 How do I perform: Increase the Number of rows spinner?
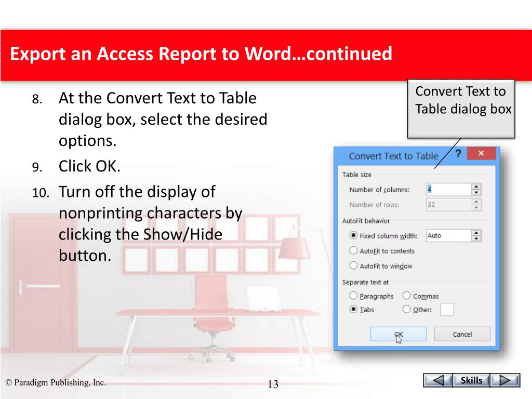pos(476,202)
